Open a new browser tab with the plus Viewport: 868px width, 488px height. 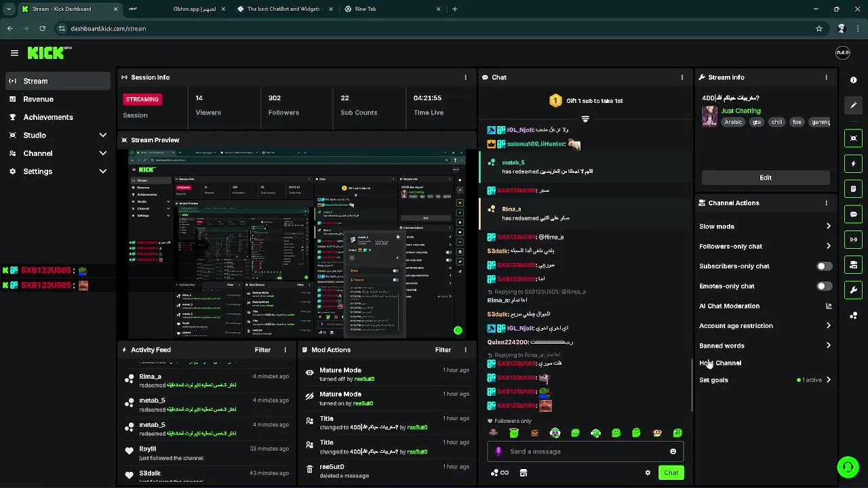click(454, 9)
